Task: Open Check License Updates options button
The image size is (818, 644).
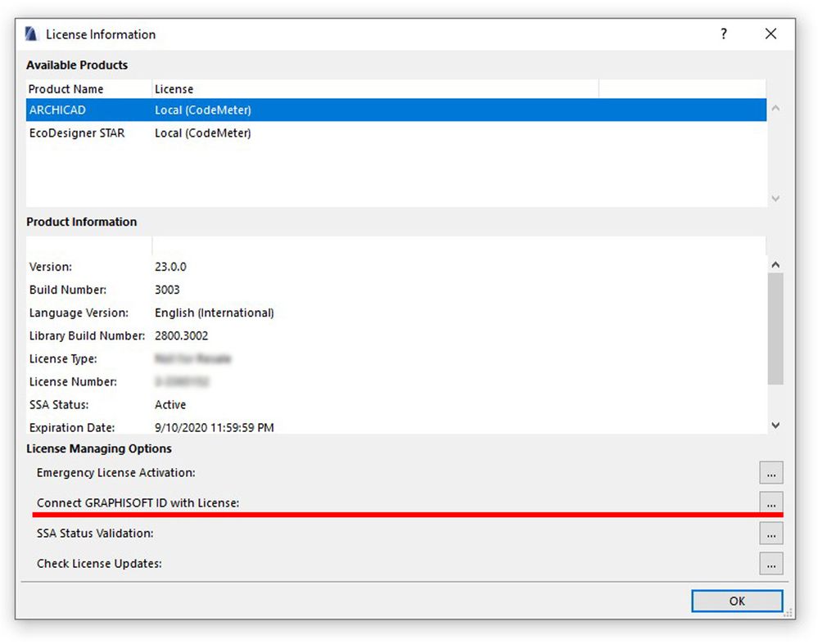Action: pos(771,564)
